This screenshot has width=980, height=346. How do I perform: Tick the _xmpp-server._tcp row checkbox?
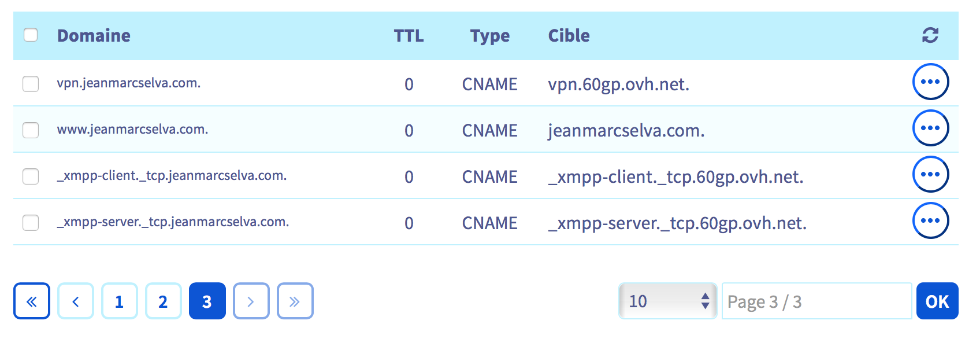pyautogui.click(x=31, y=223)
